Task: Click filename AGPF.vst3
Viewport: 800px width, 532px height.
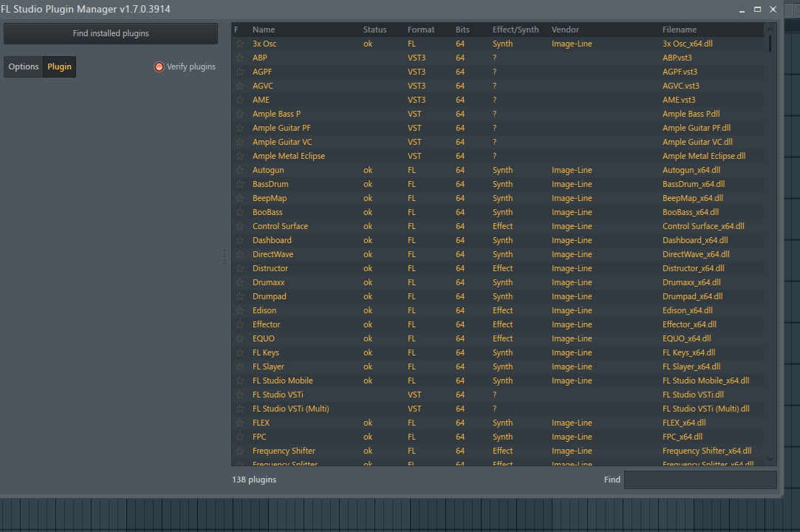Action: 680,72
